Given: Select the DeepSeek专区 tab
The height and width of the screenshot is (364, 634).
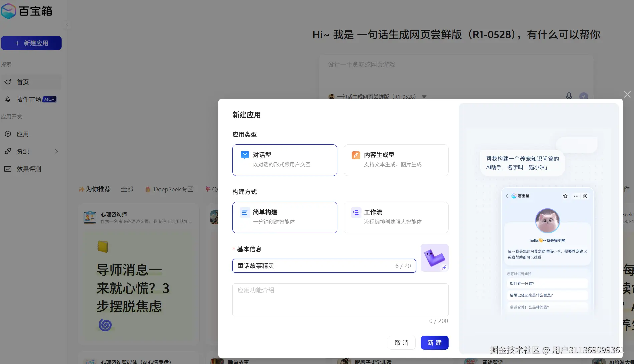Looking at the screenshot, I should click(169, 189).
